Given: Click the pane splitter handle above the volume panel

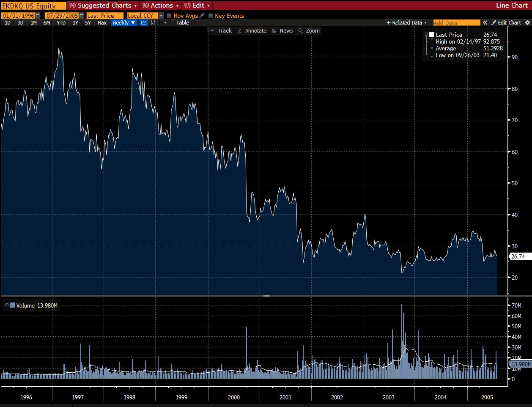Looking at the screenshot, I should click(266, 296).
